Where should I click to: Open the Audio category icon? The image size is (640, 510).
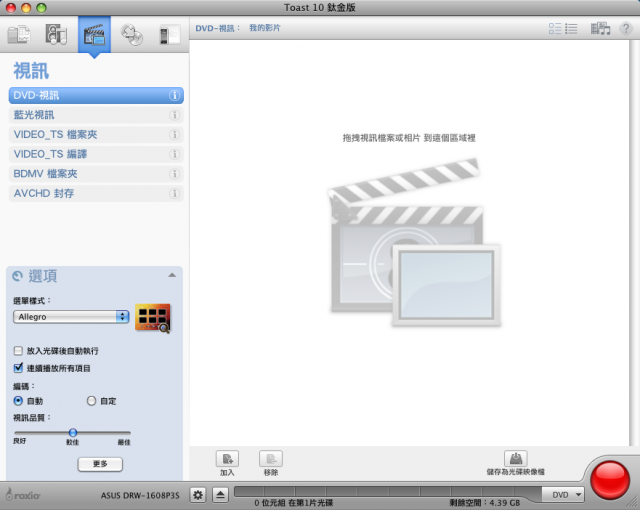[56, 34]
